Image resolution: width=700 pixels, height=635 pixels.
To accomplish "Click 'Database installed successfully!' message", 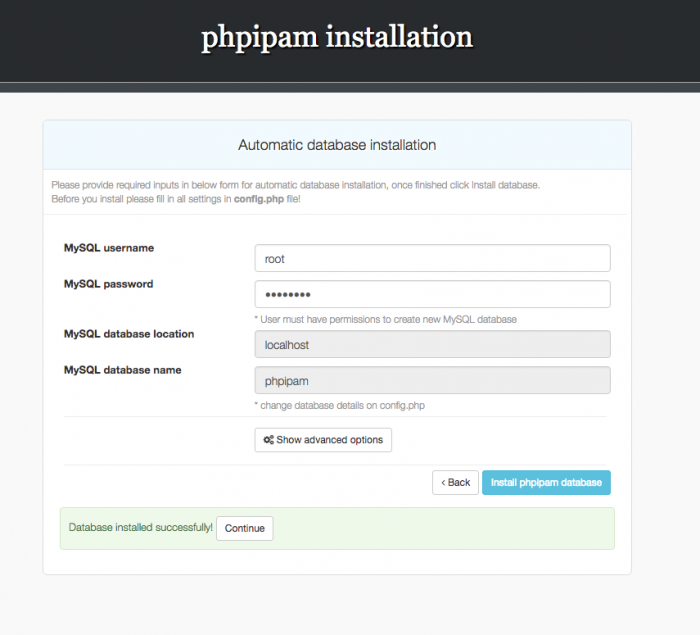I will [141, 527].
